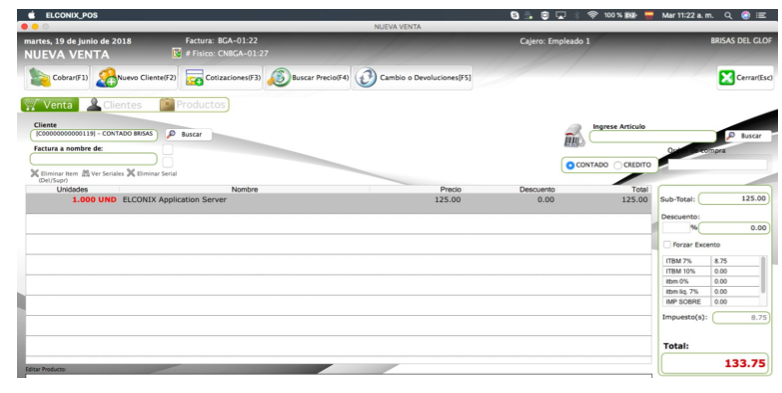This screenshot has height=393, width=782.
Task: Select the CONTADO payment option
Action: click(587, 165)
